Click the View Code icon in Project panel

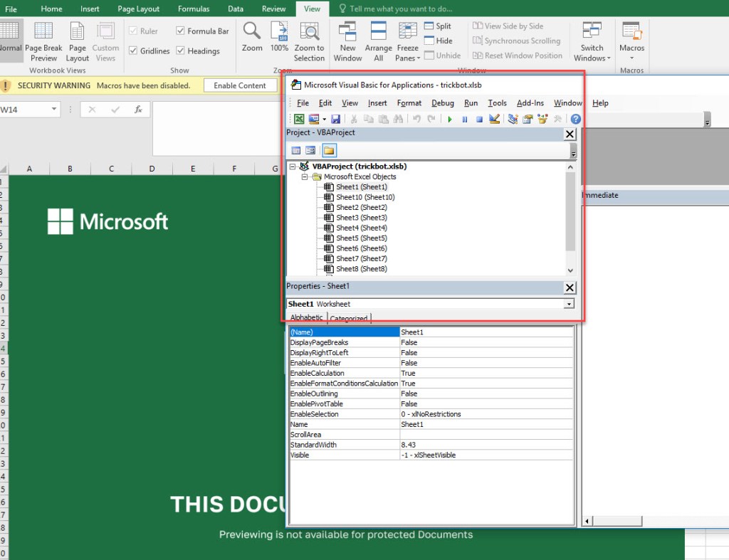pos(296,150)
